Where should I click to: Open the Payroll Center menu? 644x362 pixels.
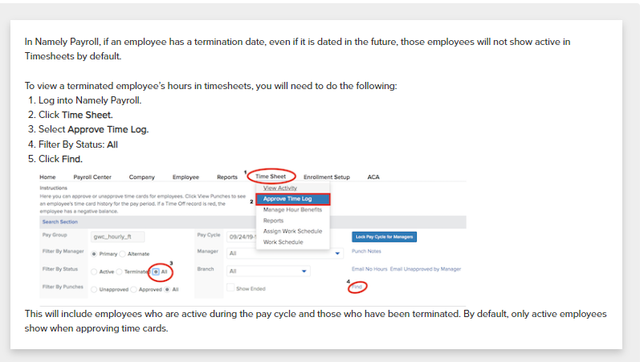92,177
